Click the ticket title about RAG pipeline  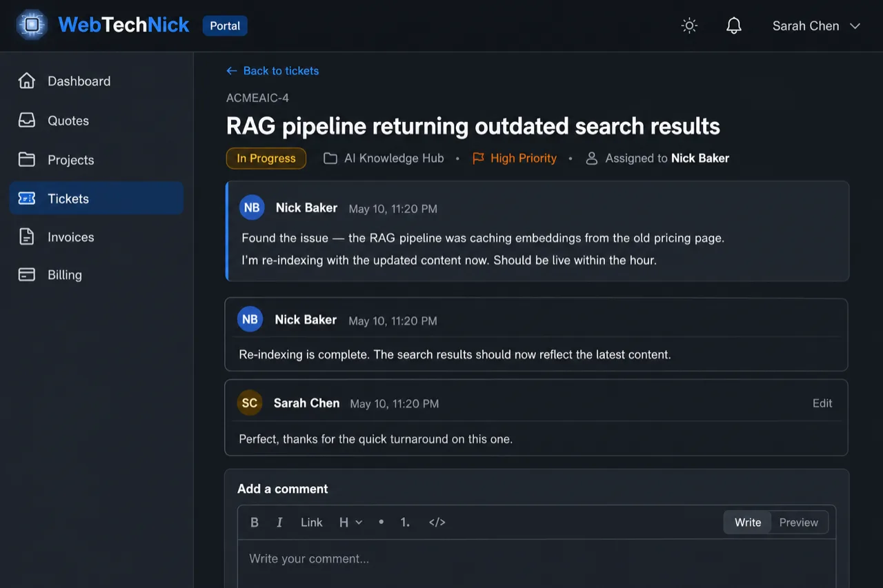(473, 126)
